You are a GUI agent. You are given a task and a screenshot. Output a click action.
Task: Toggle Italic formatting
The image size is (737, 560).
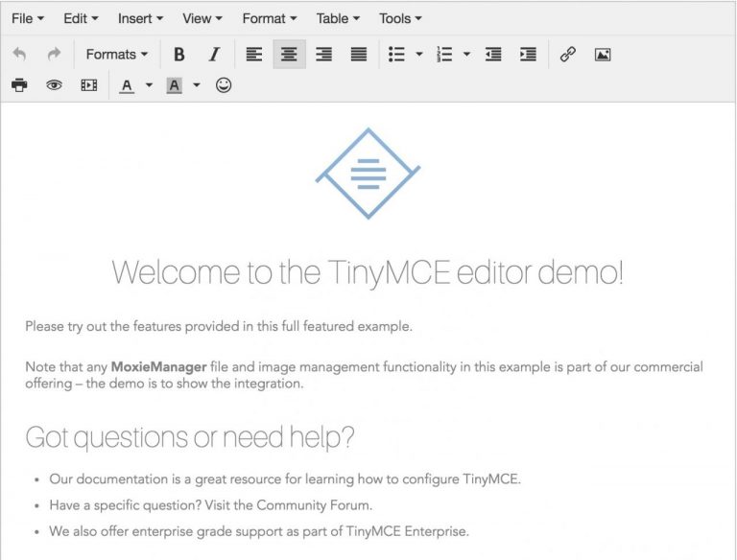pyautogui.click(x=214, y=55)
